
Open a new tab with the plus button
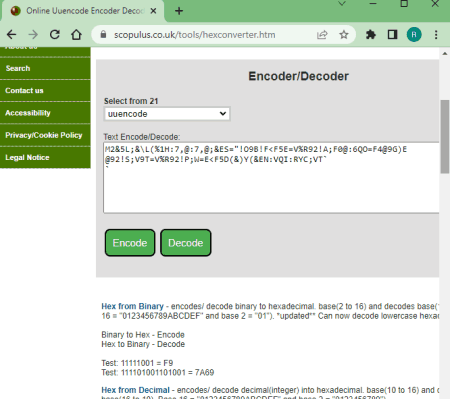point(179,11)
